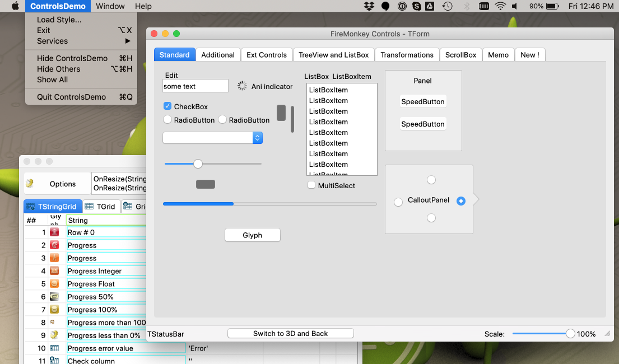Click Progress Float cell in grid

[106, 284]
